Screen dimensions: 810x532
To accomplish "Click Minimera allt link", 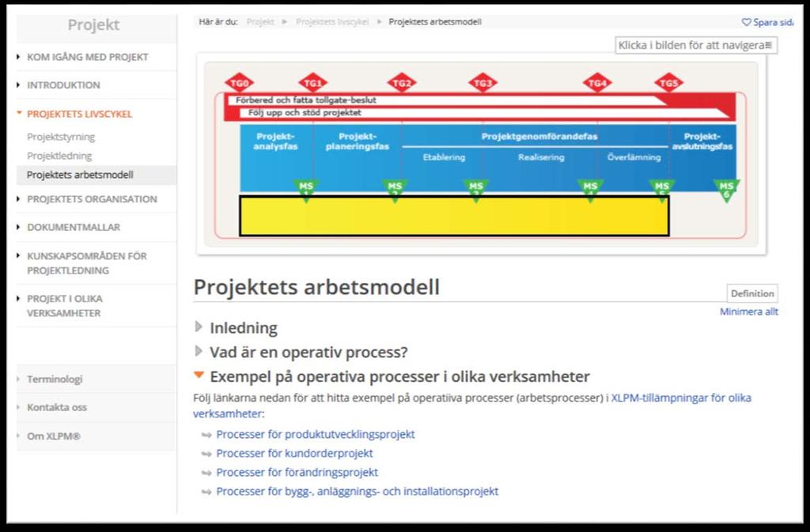I will click(749, 311).
